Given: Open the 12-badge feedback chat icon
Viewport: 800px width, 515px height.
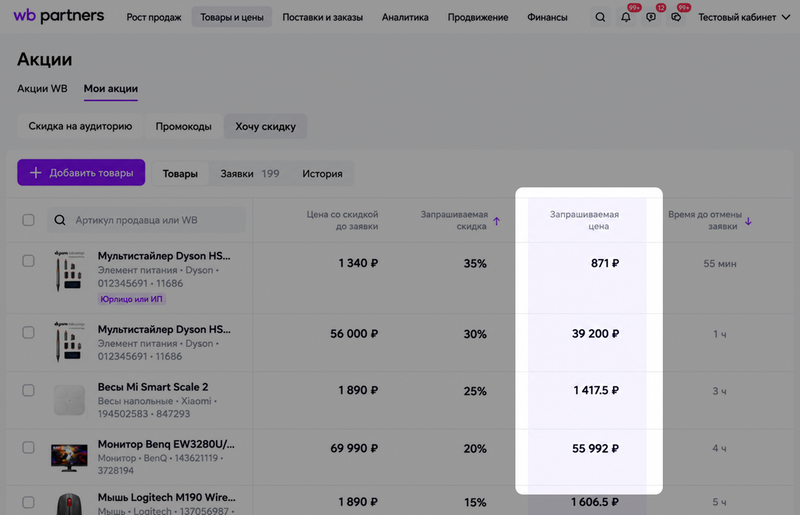Looking at the screenshot, I should [x=651, y=17].
